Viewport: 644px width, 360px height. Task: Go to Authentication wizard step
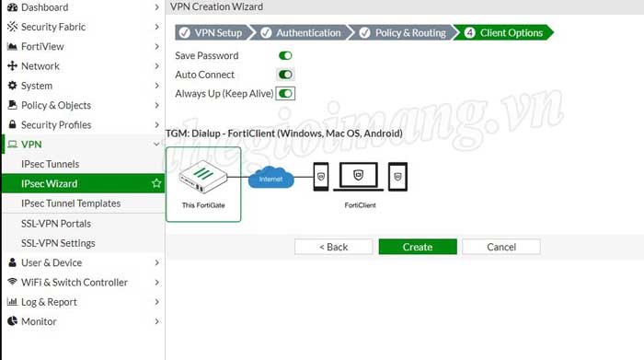tap(303, 32)
